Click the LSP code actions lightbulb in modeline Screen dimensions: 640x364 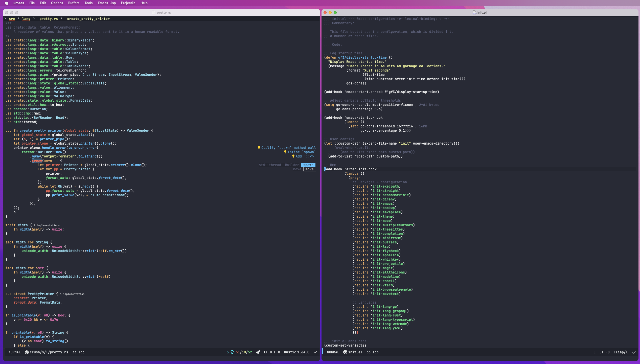pyautogui.click(x=232, y=352)
